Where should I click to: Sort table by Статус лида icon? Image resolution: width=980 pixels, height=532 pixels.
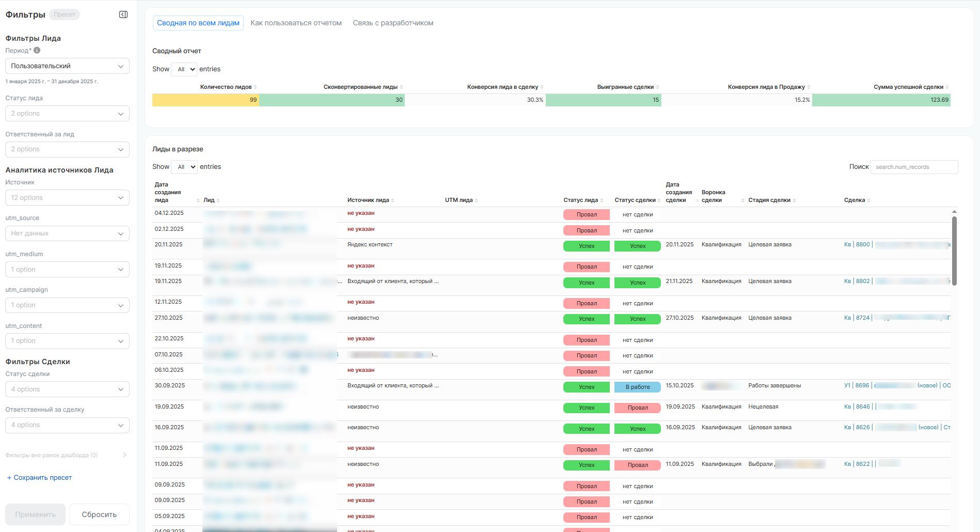[602, 200]
